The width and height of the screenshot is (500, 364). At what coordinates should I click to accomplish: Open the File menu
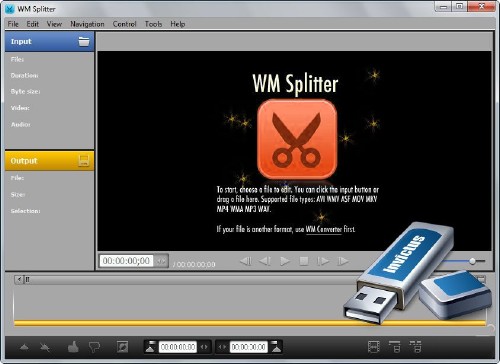point(13,24)
